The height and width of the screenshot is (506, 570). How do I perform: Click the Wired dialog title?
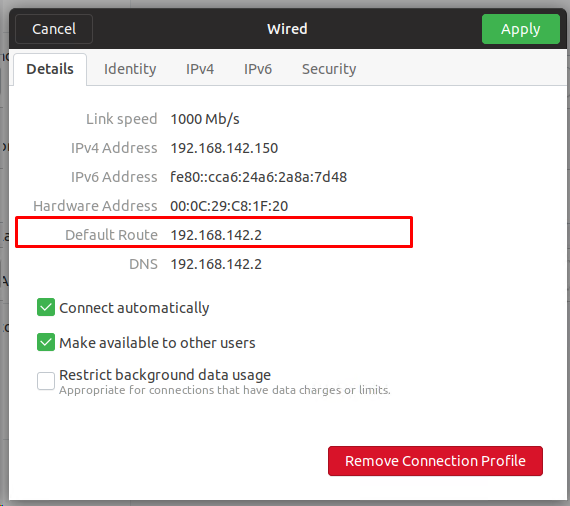[287, 29]
